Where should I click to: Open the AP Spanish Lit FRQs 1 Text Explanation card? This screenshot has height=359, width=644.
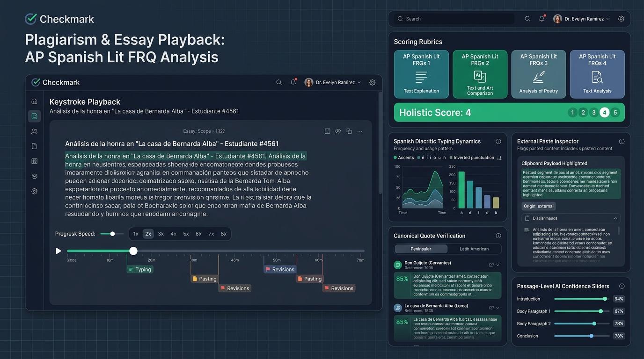pos(421,74)
